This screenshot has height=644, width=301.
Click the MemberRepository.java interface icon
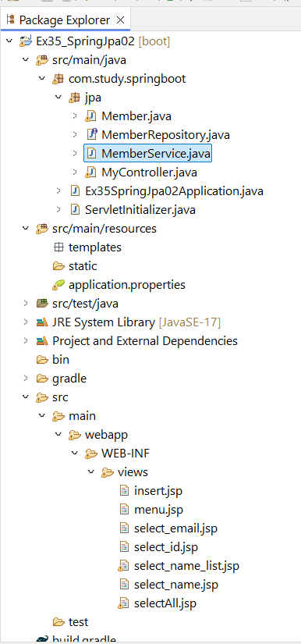[x=92, y=134]
